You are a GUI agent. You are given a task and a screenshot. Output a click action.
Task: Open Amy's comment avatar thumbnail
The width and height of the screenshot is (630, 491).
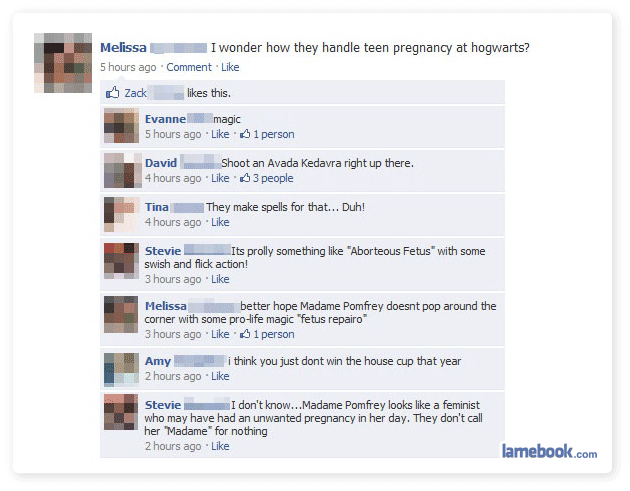coord(121,369)
